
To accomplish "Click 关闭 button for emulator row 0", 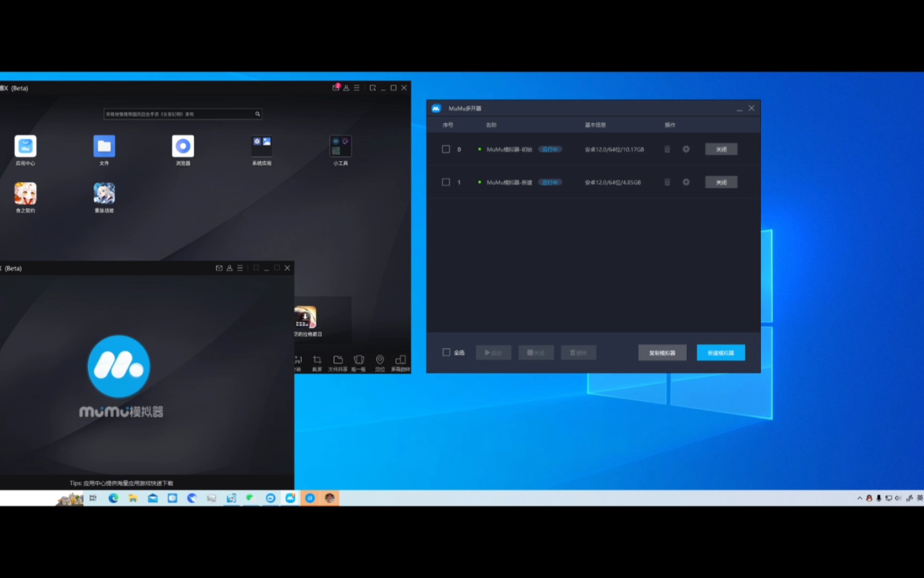I will click(x=721, y=149).
